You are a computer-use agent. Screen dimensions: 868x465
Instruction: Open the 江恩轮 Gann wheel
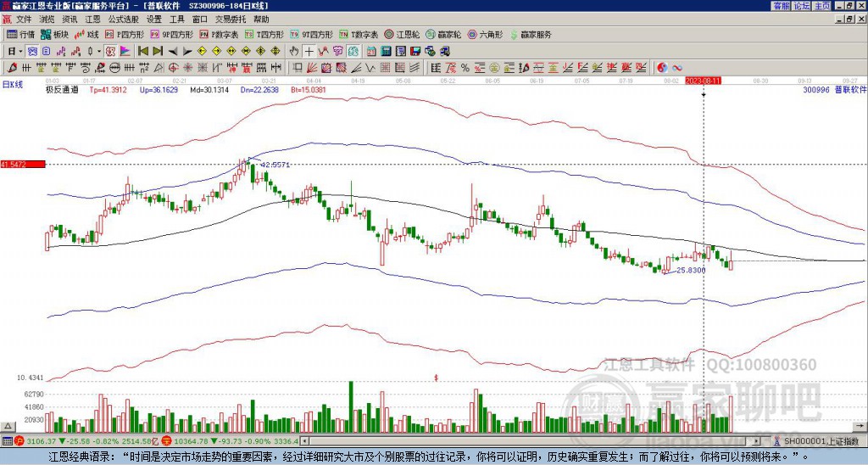pyautogui.click(x=403, y=34)
